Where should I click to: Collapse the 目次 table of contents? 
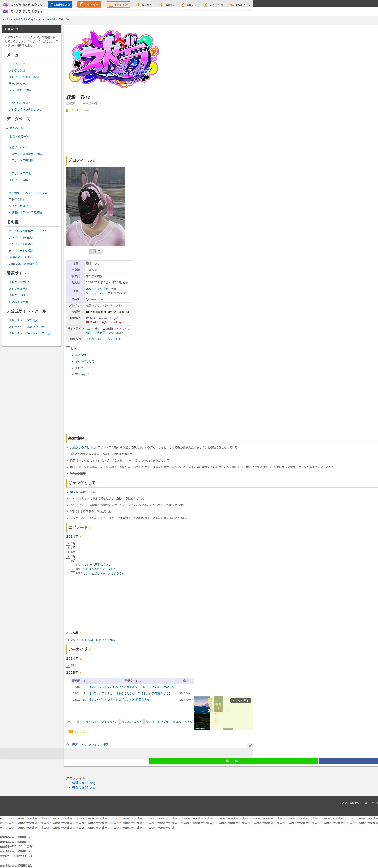click(x=68, y=349)
